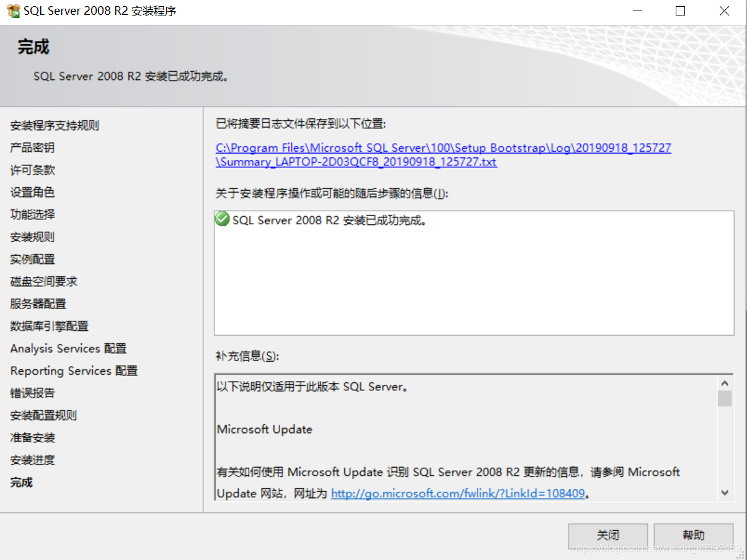Maximize the setup window
Viewport: 747px width, 560px height.
[x=680, y=11]
